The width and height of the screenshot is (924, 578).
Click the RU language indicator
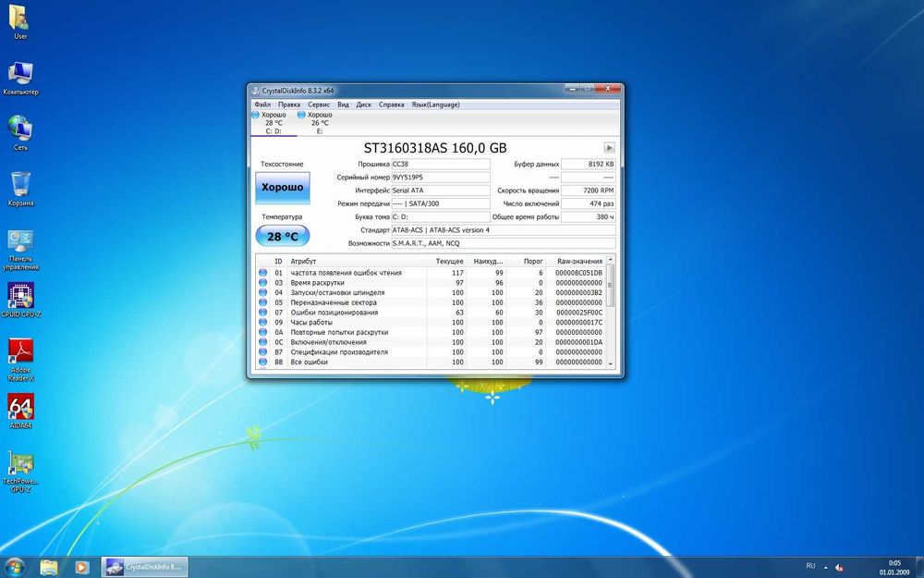point(810,566)
